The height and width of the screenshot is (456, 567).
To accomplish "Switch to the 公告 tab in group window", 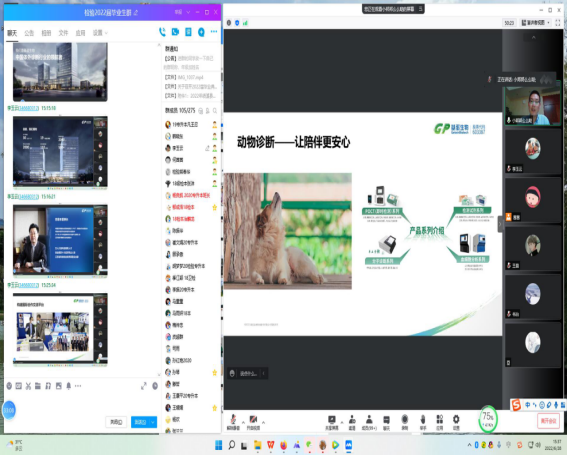I will coord(29,33).
